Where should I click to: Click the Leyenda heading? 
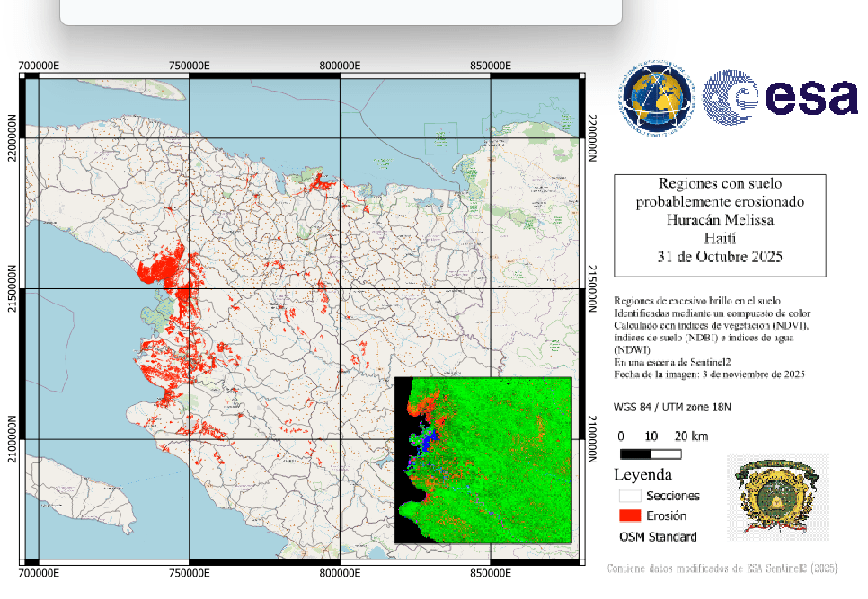pos(642,474)
